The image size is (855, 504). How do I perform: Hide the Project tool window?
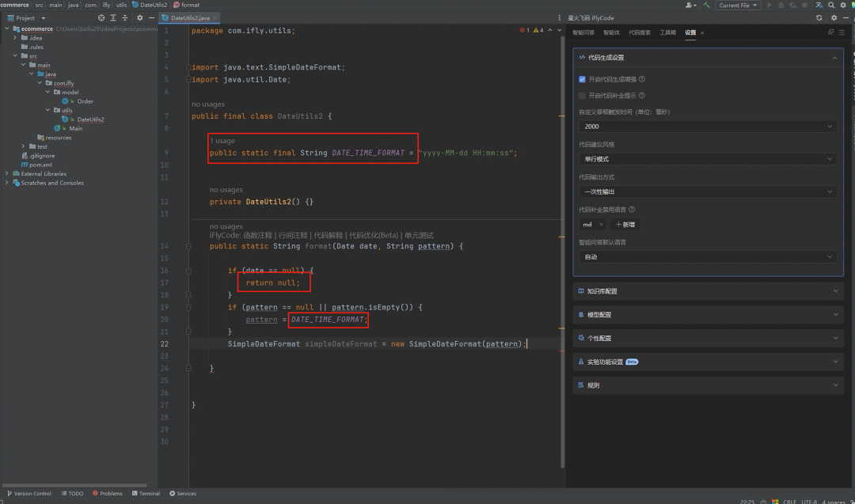151,18
